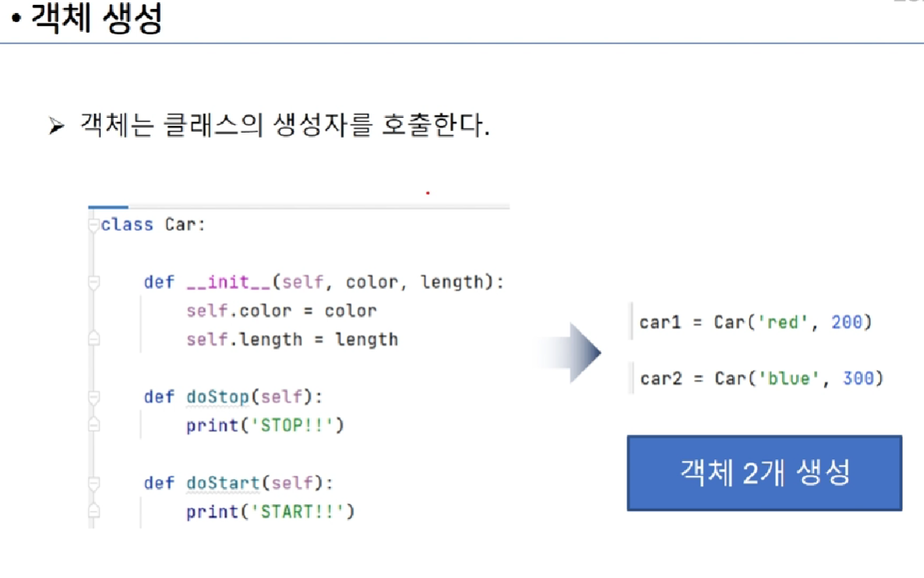The image size is (924, 578).
Task: Collapse the class Car fold marker
Action: (93, 225)
